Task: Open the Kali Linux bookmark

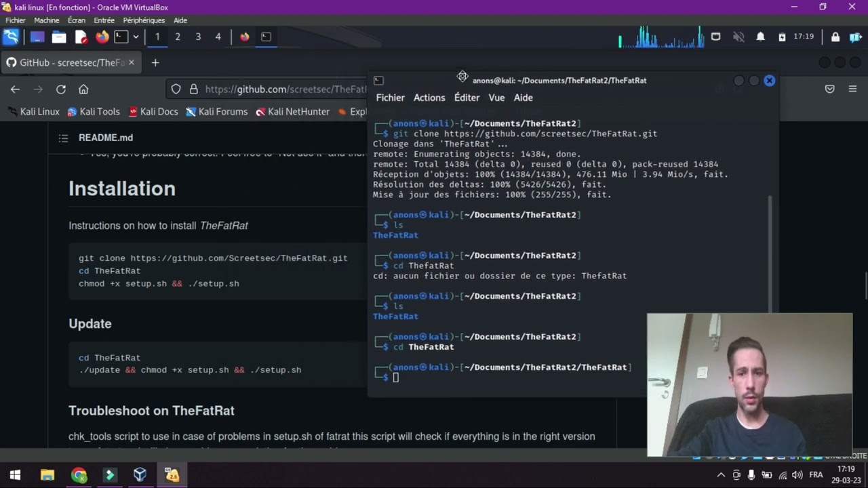Action: click(x=33, y=111)
